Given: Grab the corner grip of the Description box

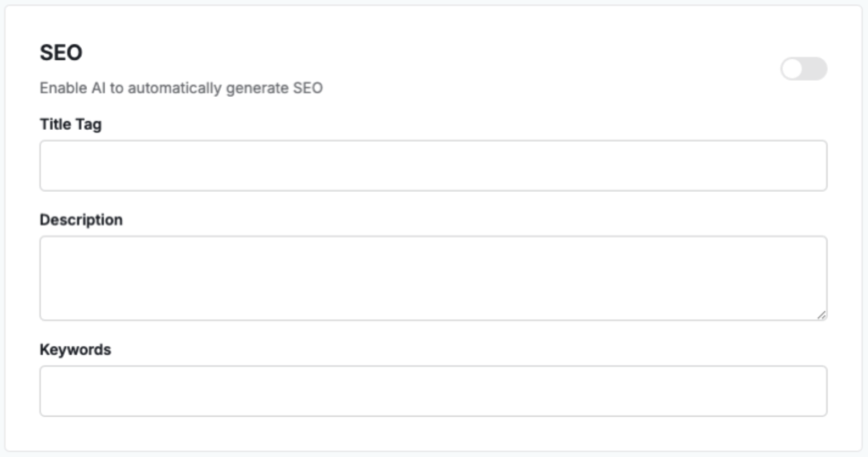Looking at the screenshot, I should pyautogui.click(x=821, y=315).
